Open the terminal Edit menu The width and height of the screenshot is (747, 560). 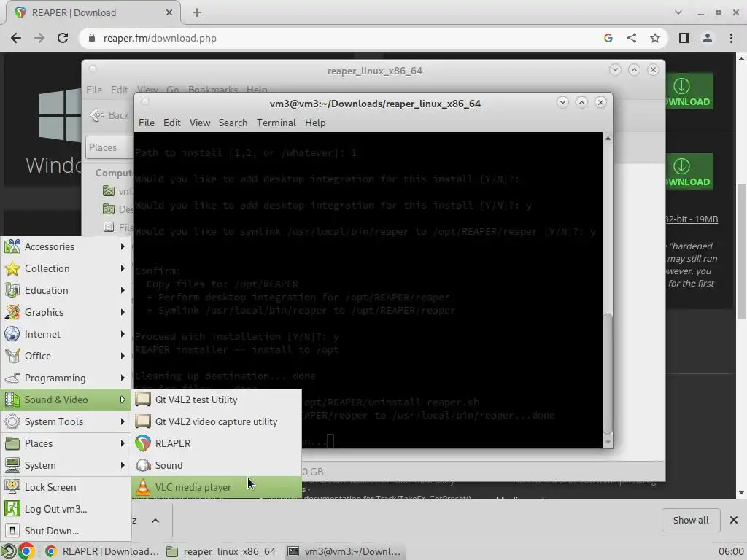172,122
